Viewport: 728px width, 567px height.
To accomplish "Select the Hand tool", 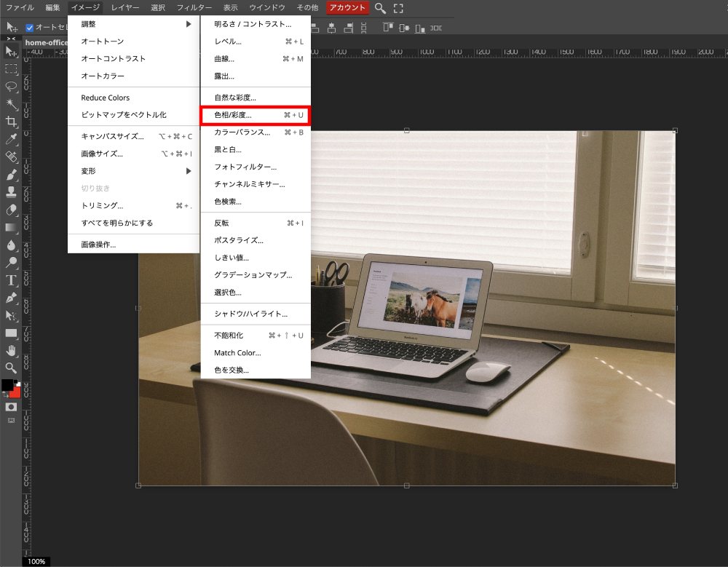I will click(x=11, y=351).
